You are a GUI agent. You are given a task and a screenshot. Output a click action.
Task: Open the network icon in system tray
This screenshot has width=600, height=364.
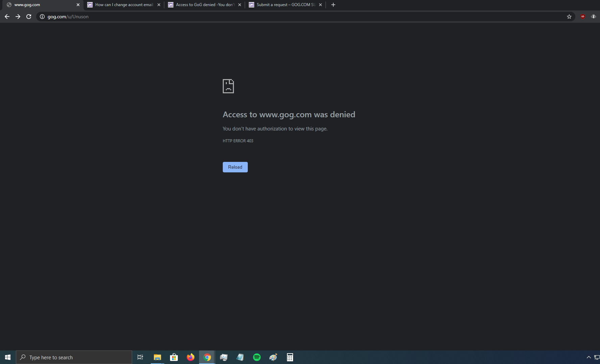[x=597, y=357]
